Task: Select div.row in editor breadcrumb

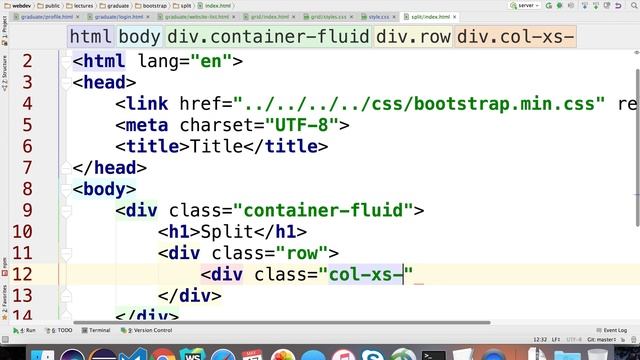Action: 413,37
